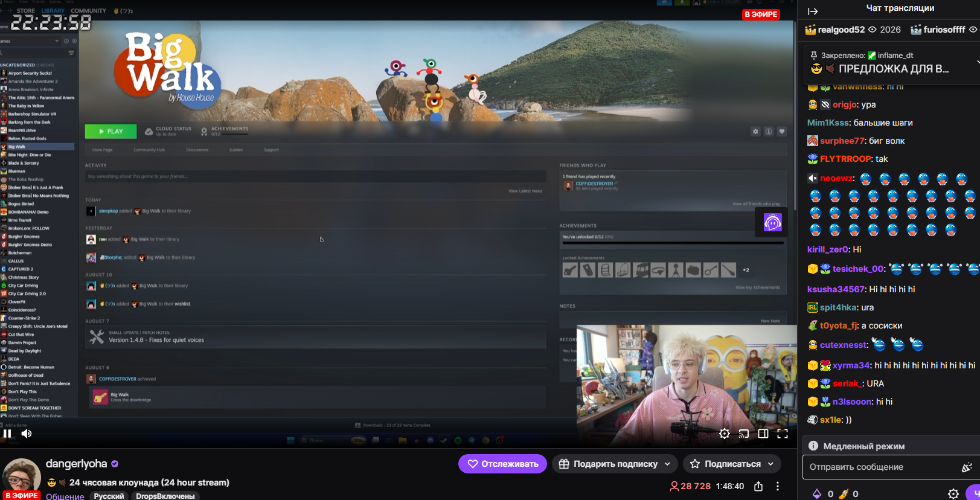Expand the pinned message from inflame_dt
This screenshot has width=980, height=500.
pyautogui.click(x=978, y=63)
